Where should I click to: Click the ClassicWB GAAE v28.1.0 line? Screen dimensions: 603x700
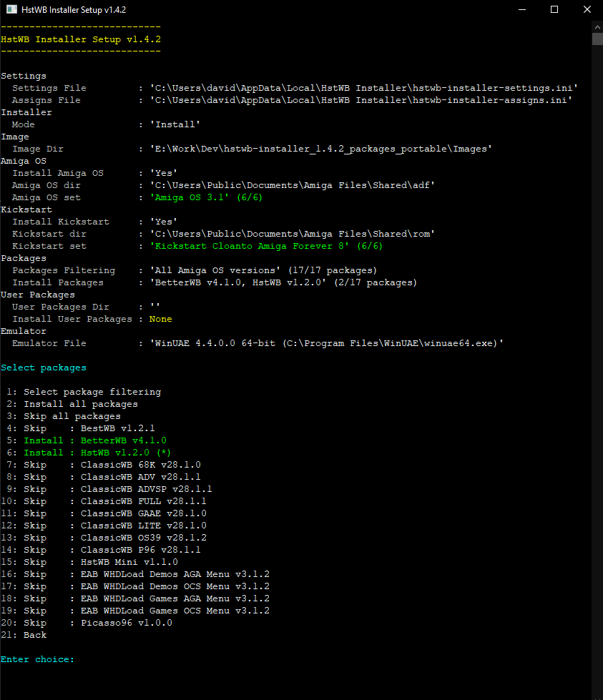tap(104, 513)
